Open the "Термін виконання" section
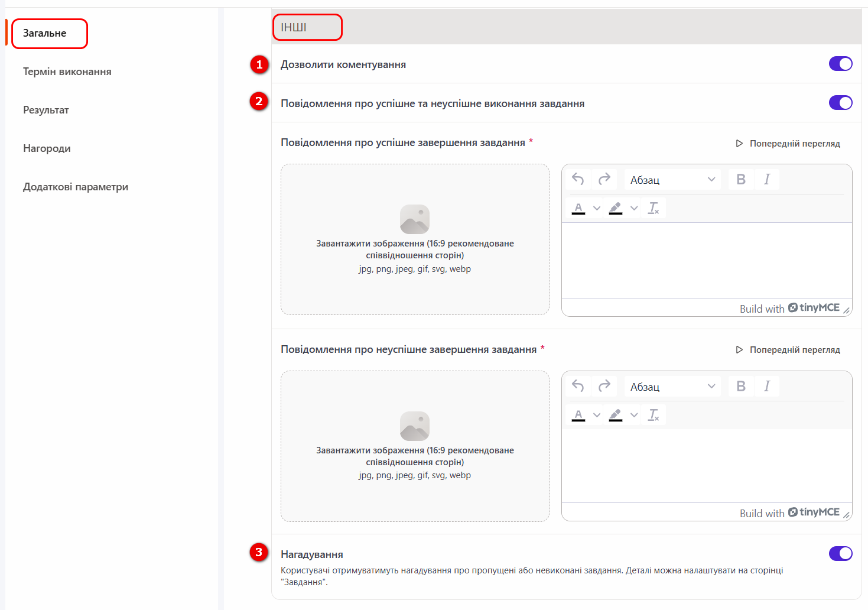The height and width of the screenshot is (610, 868). tap(67, 72)
